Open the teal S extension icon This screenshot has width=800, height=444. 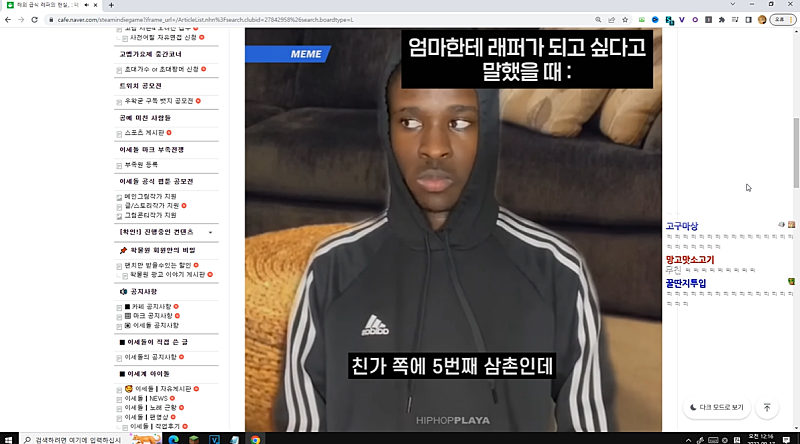(x=669, y=20)
